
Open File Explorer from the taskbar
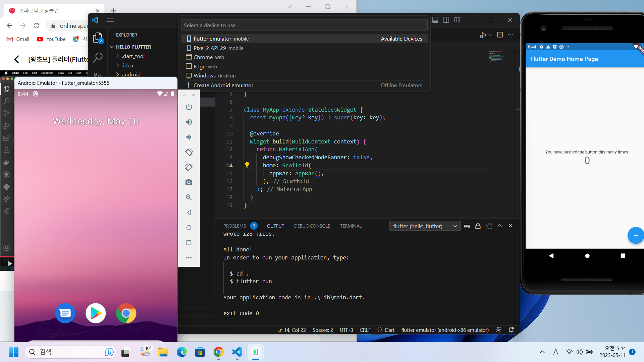[163, 352]
